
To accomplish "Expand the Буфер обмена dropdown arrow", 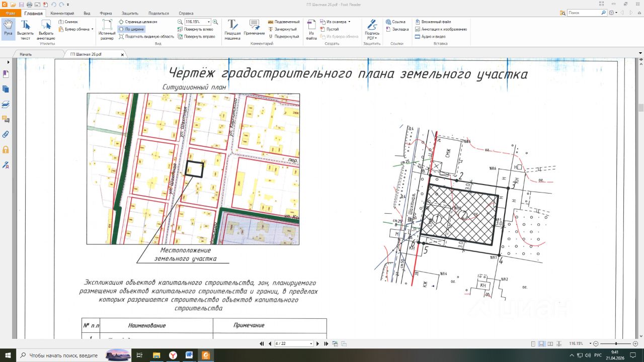I will pos(93,29).
